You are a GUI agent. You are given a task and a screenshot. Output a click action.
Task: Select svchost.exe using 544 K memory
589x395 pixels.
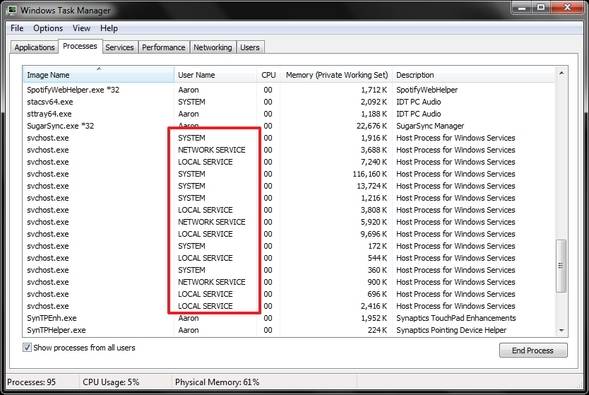pyautogui.click(x=288, y=258)
